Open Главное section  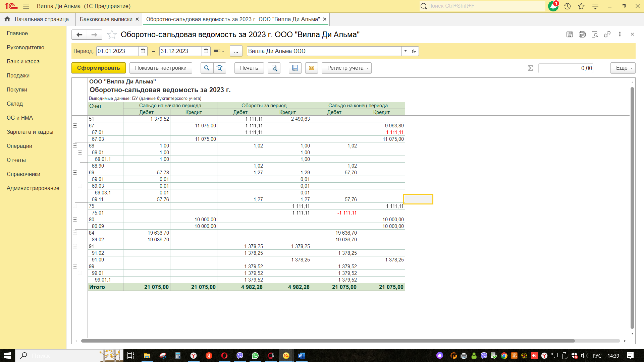coord(17,33)
